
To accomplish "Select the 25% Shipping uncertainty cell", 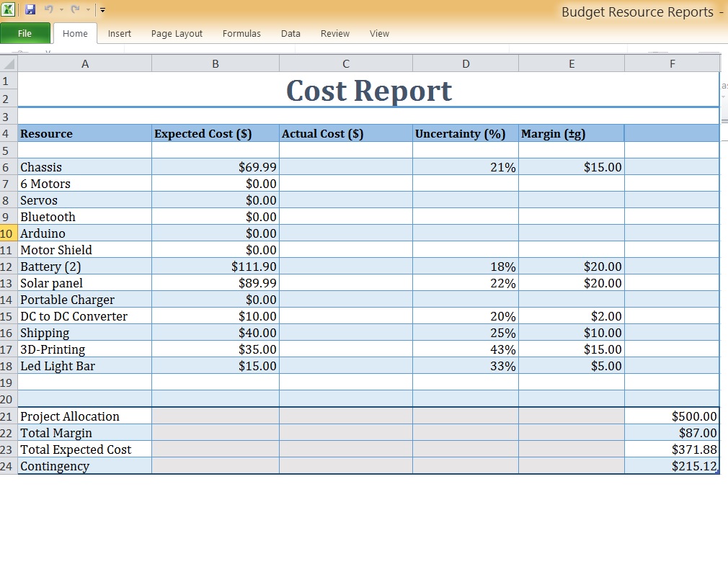I will [x=466, y=333].
